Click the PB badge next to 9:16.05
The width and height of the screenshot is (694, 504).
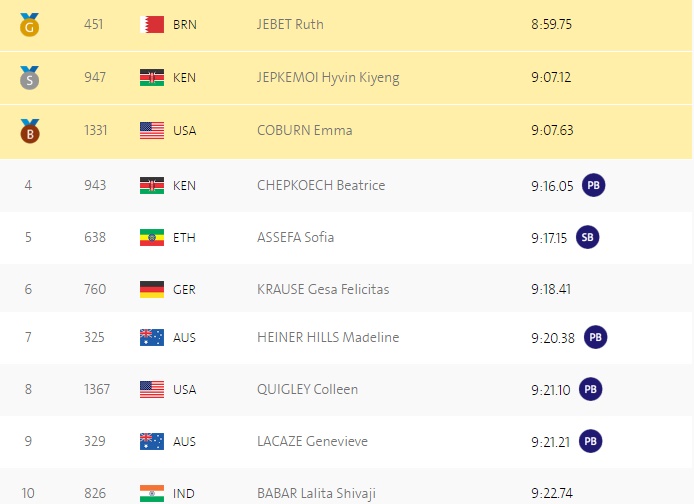[593, 185]
